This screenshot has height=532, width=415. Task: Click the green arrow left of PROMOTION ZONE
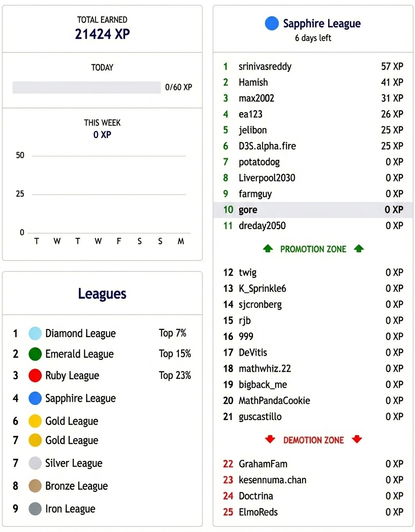[x=268, y=249]
